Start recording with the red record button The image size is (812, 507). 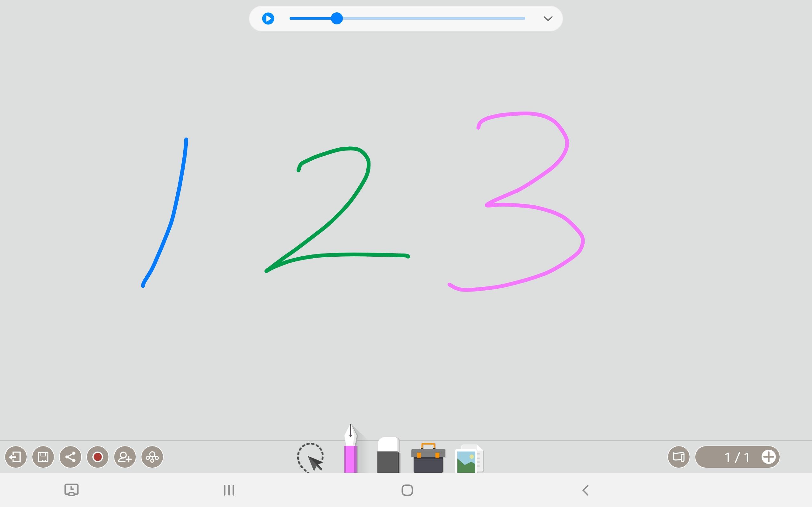click(x=98, y=457)
